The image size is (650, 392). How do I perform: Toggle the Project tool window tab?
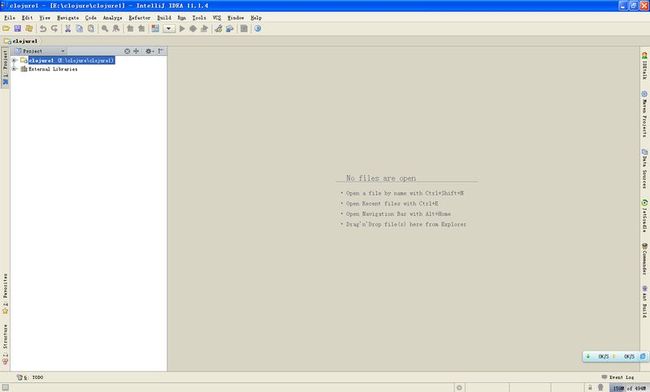coord(5,67)
